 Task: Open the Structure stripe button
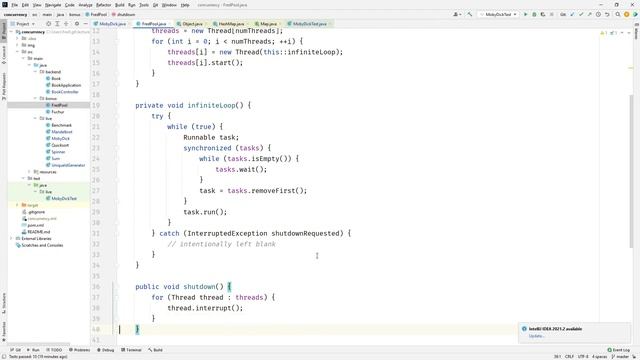(4, 303)
